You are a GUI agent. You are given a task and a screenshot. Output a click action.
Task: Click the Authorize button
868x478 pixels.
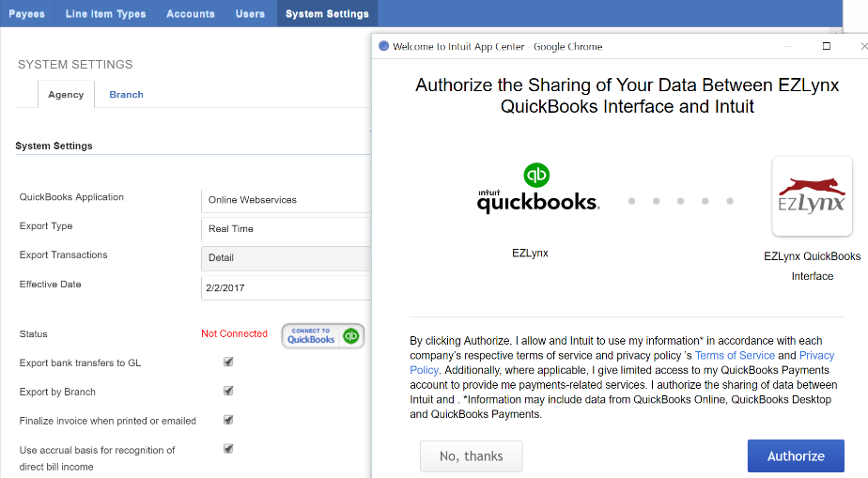796,455
